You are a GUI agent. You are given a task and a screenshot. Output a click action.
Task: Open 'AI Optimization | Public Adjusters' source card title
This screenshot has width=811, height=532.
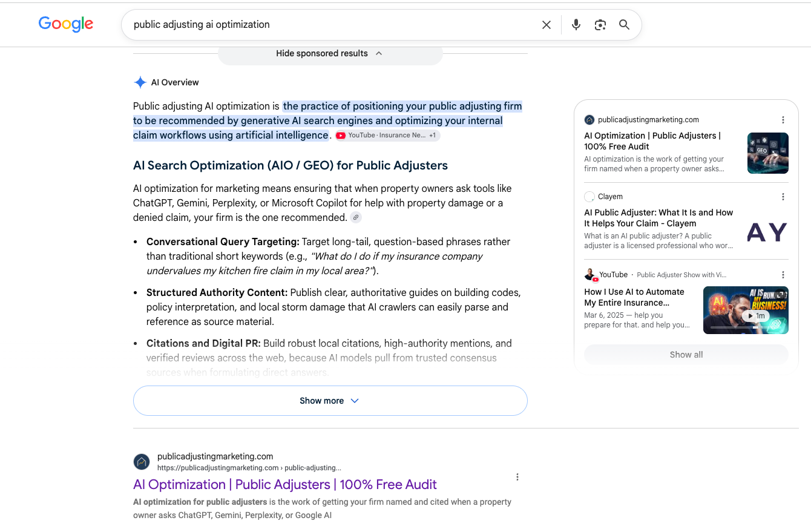tap(652, 141)
